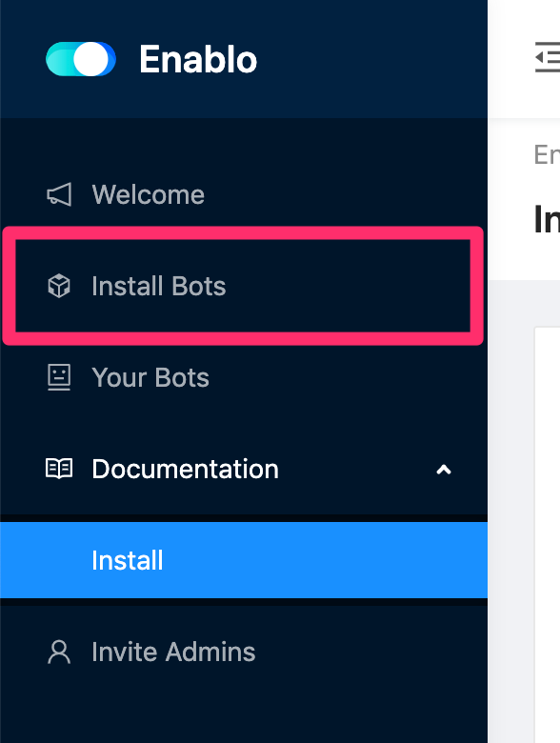Click the Documentation book icon

[59, 469]
